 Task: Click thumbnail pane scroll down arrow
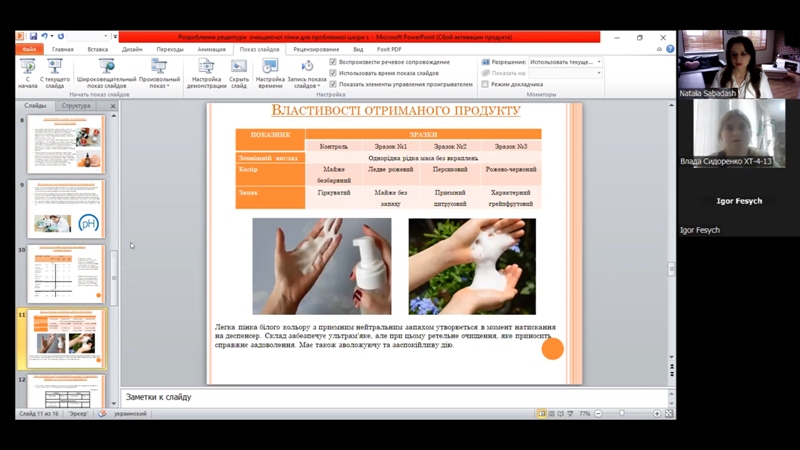[114, 404]
